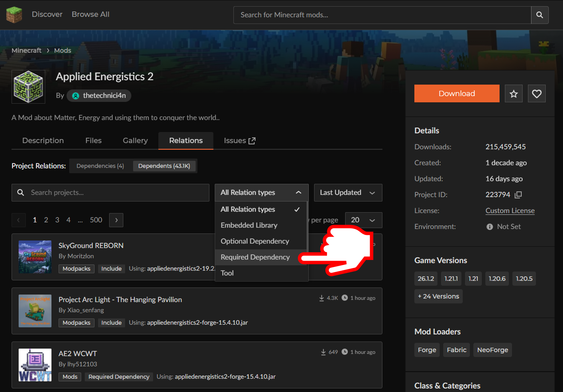Add project to favorites with star icon

(513, 94)
